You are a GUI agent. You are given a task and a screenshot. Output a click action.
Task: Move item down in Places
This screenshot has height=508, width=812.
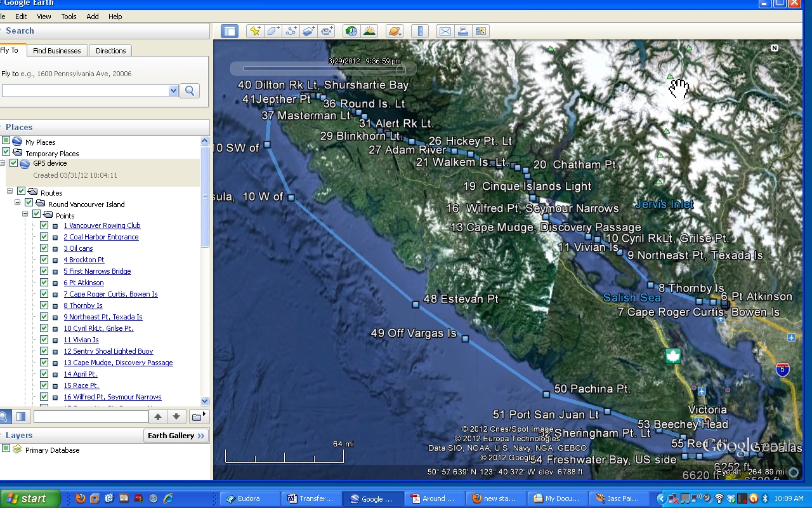[x=176, y=417]
